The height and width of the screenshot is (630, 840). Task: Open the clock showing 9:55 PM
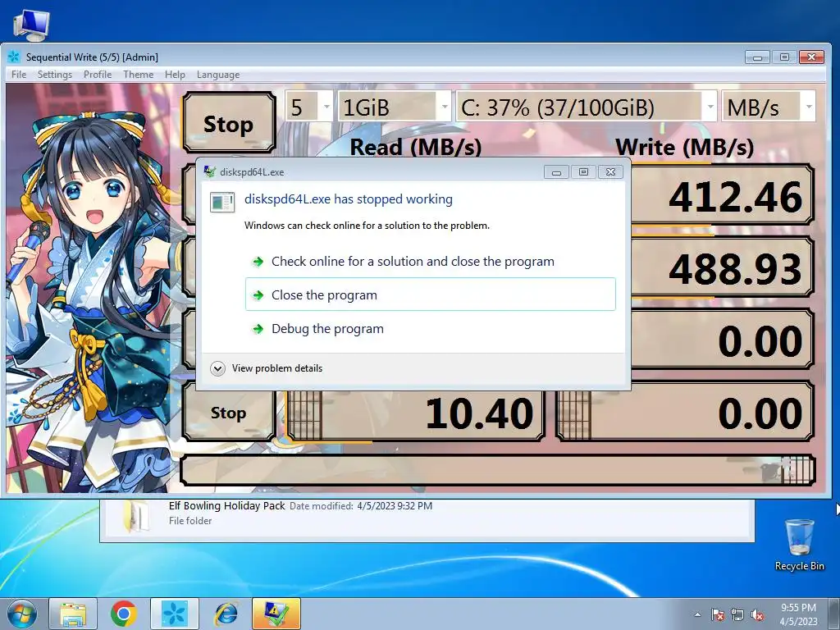click(x=798, y=614)
